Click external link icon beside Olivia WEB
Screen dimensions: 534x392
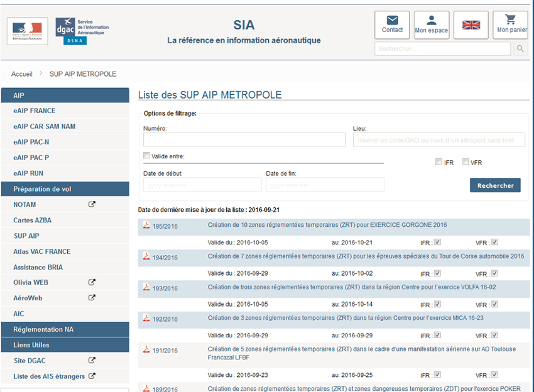coord(92,282)
